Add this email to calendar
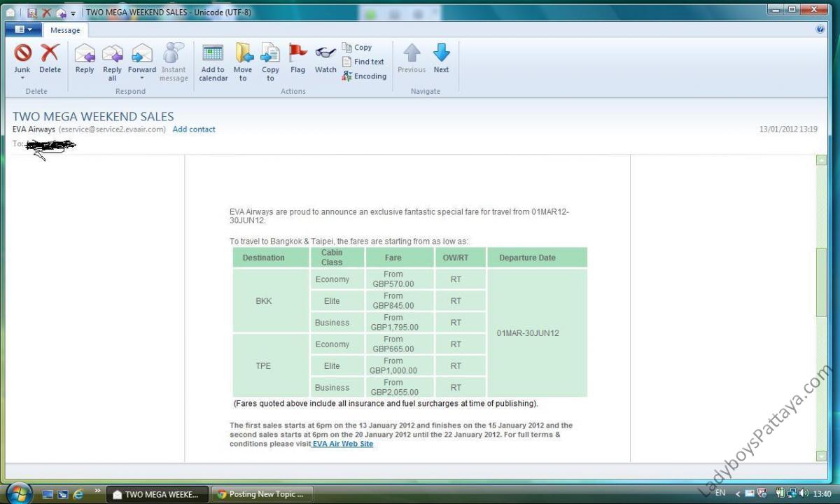 (213, 62)
